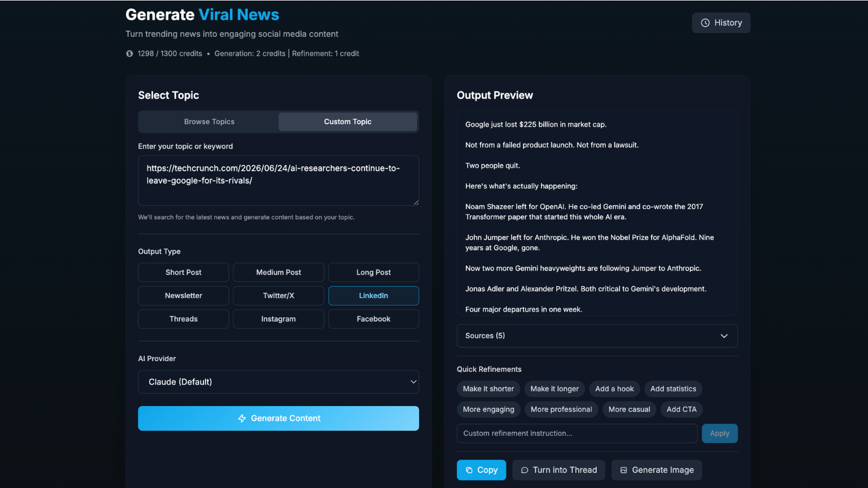Pick the Facebook output type
This screenshot has width=868, height=488.
[x=373, y=319]
